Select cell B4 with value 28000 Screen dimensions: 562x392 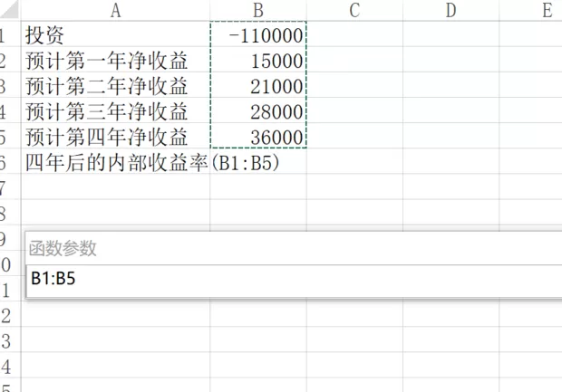[x=258, y=110]
